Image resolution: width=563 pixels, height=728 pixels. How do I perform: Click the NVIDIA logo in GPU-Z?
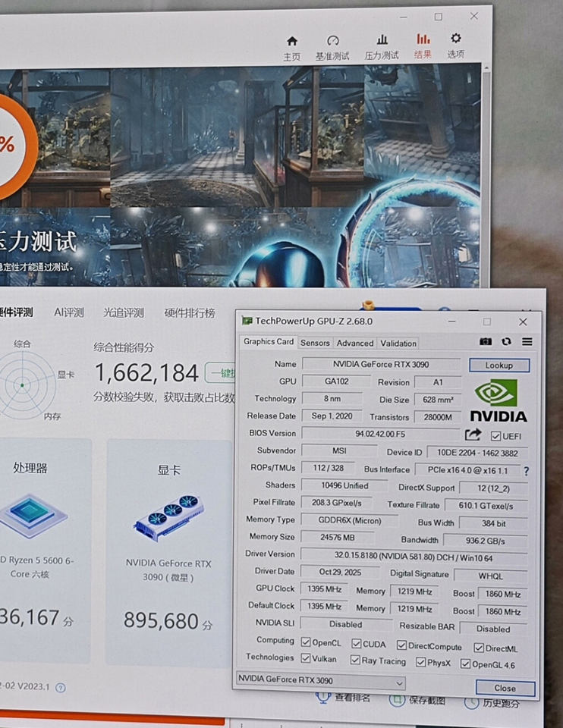pyautogui.click(x=498, y=400)
